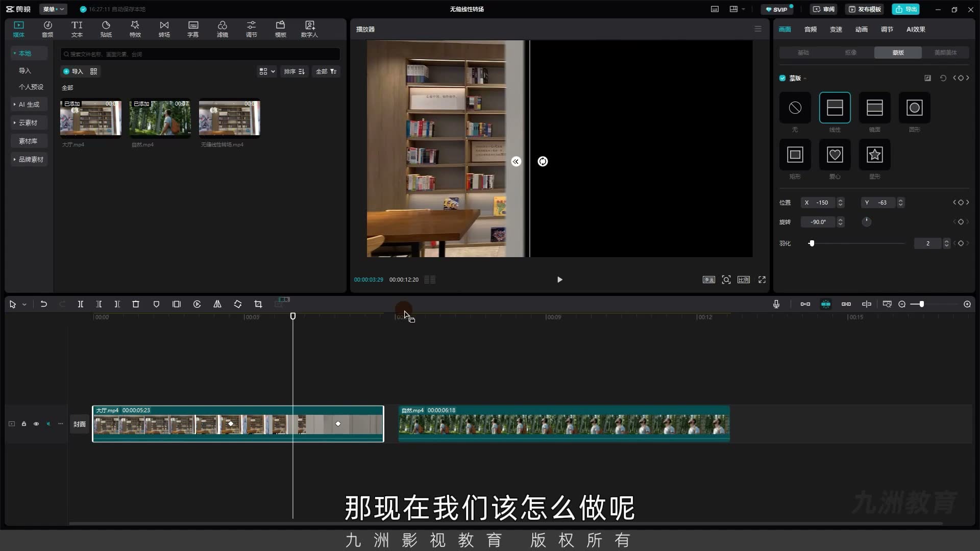
Task: Click the fullscreen icon in the player
Action: [x=762, y=280]
